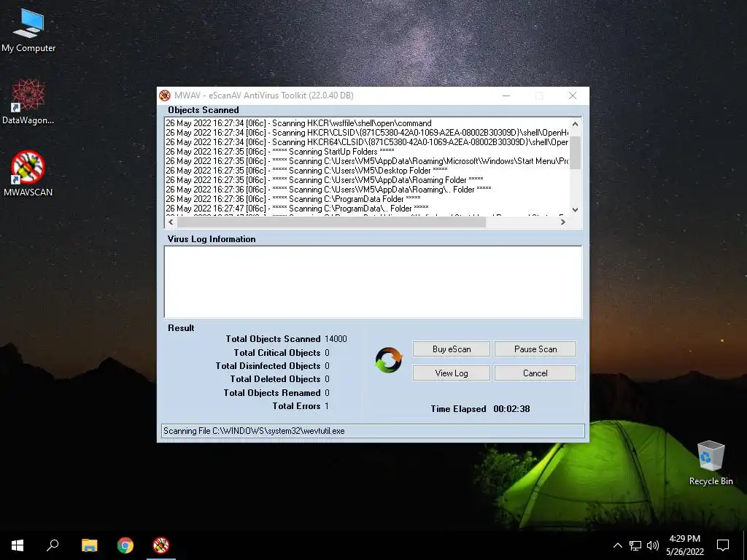Launch the MWAVSCAN desktop shortcut
Image resolution: width=747 pixels, height=560 pixels.
[28, 174]
